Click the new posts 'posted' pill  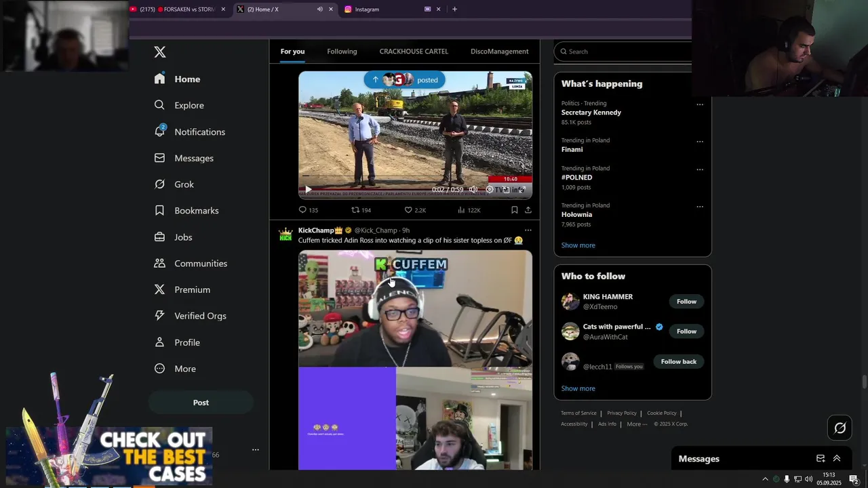(x=405, y=80)
